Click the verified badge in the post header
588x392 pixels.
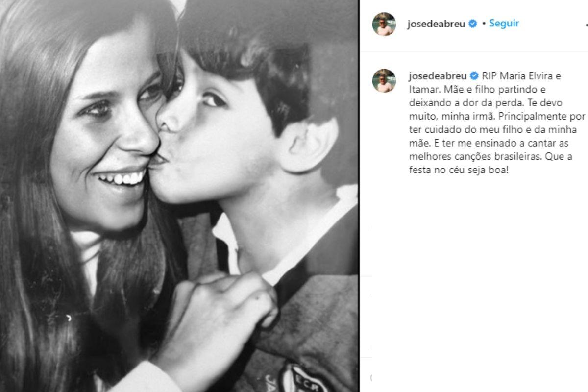click(x=473, y=24)
